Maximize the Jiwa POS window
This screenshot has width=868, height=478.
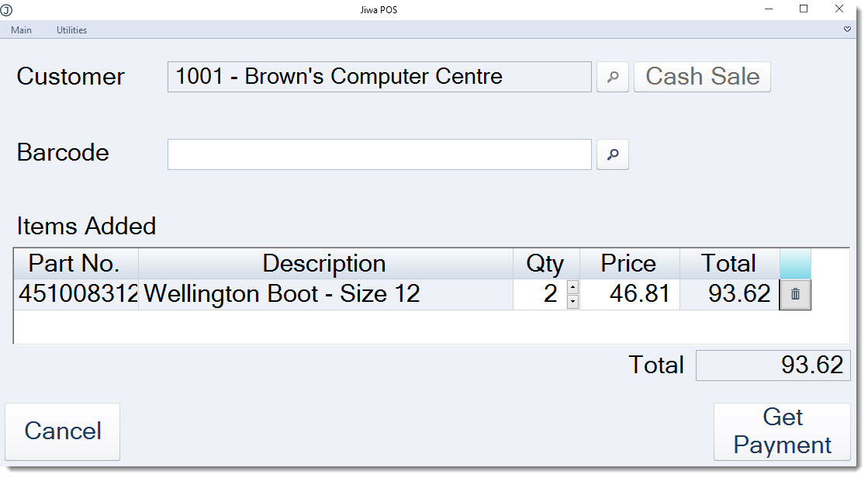804,9
